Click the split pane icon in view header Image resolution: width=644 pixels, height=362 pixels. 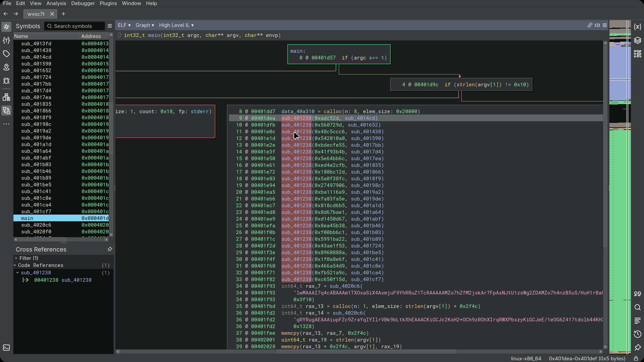tap(597, 25)
